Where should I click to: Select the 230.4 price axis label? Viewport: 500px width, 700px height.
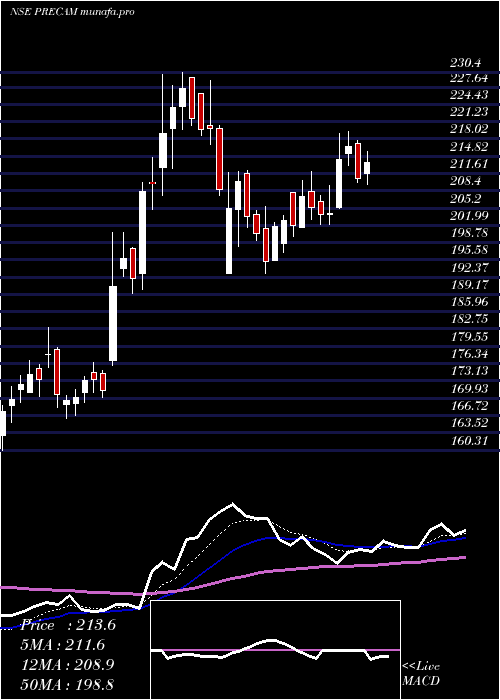(468, 63)
